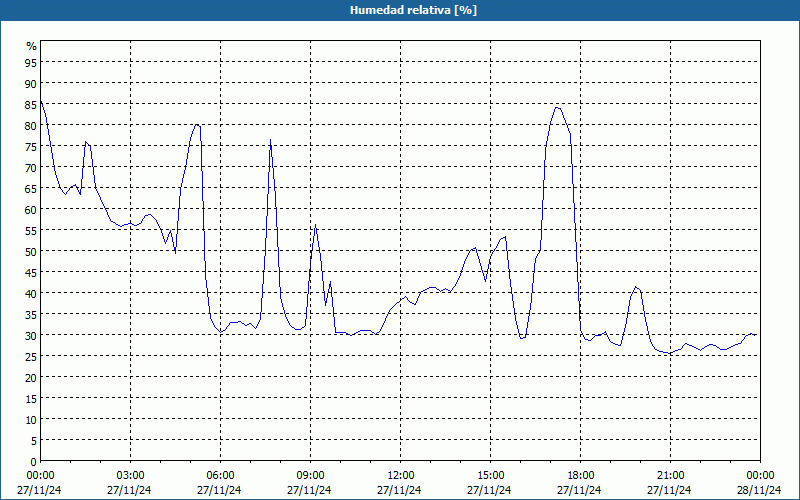Click the 21:00 time axis label
Viewport: 800px width, 500px height.
[x=670, y=476]
